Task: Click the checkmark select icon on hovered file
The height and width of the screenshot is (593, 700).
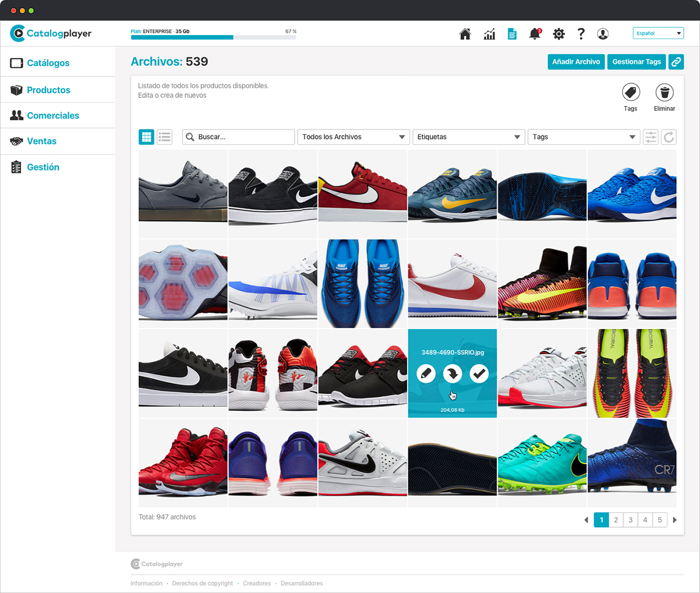Action: click(x=479, y=374)
